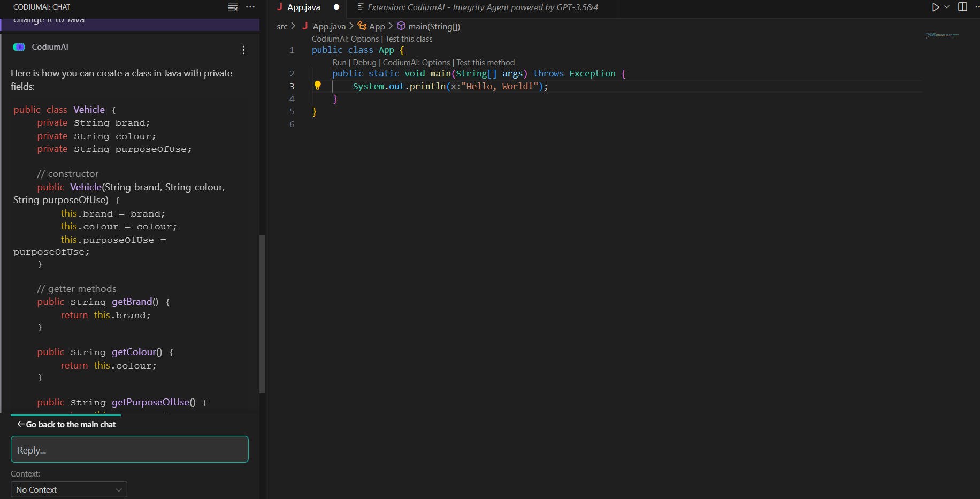980x499 pixels.
Task: Click Test this method code lens
Action: tap(485, 63)
